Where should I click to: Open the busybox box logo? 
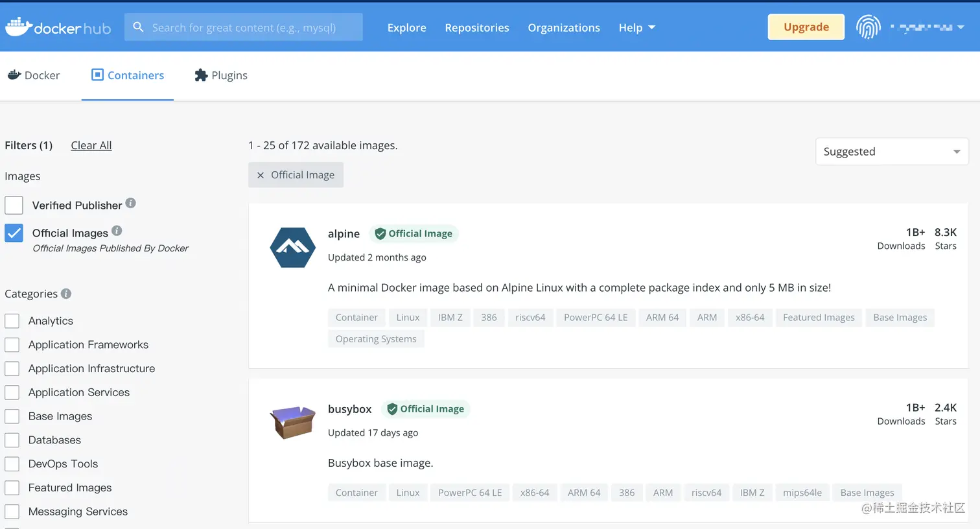point(293,422)
